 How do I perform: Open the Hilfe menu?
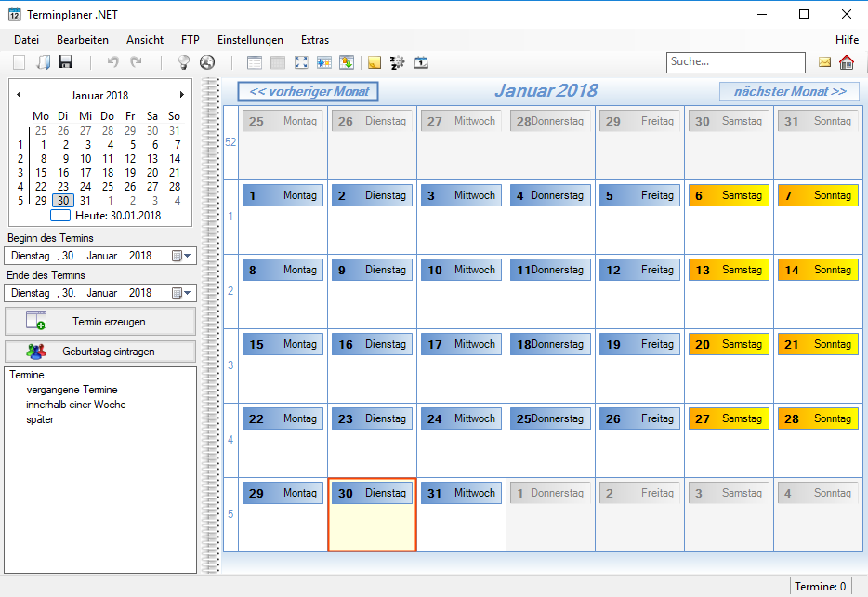tap(847, 40)
